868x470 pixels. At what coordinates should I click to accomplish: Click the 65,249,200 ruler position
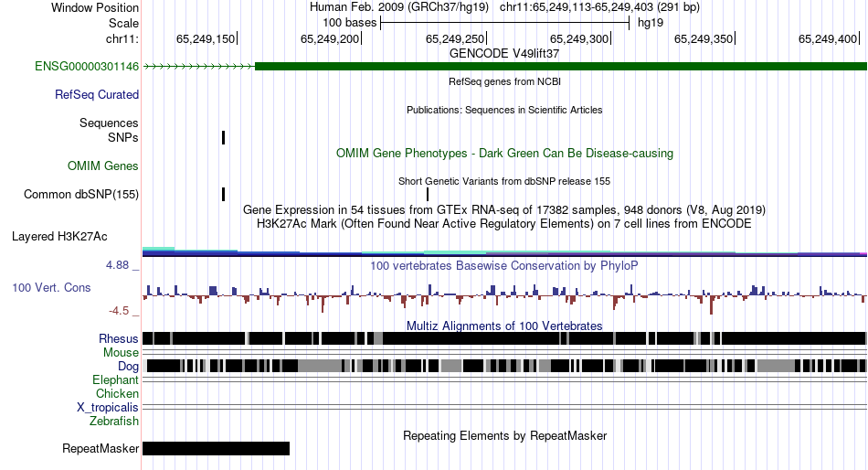331,38
